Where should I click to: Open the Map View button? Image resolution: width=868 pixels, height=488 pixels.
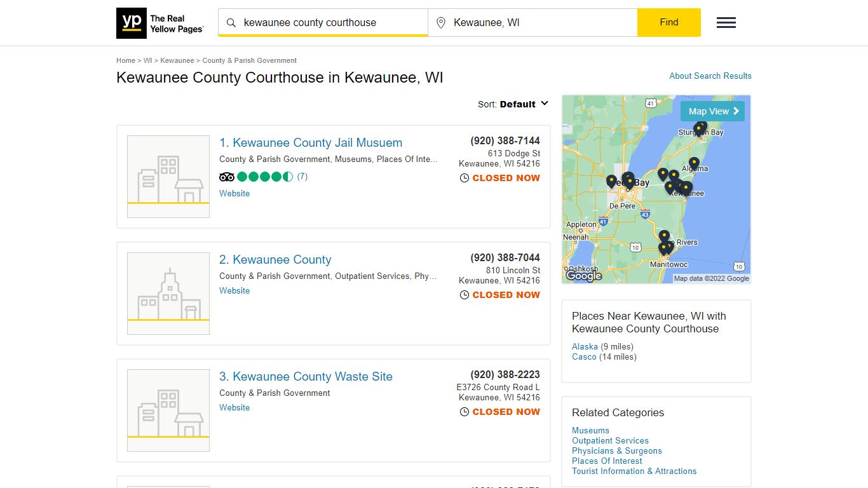coord(713,111)
